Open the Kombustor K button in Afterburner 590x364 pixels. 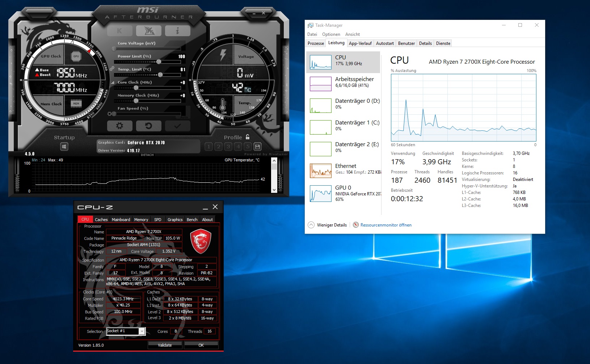[119, 31]
